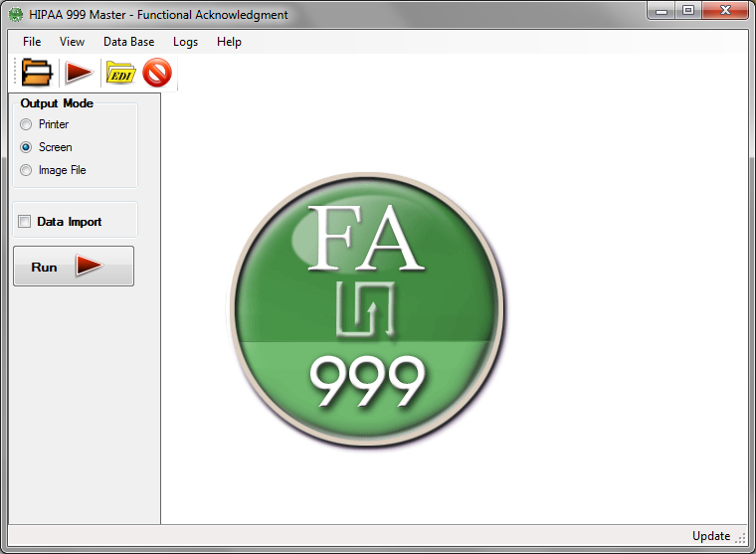
Task: Select Image File as output mode
Action: [26, 170]
